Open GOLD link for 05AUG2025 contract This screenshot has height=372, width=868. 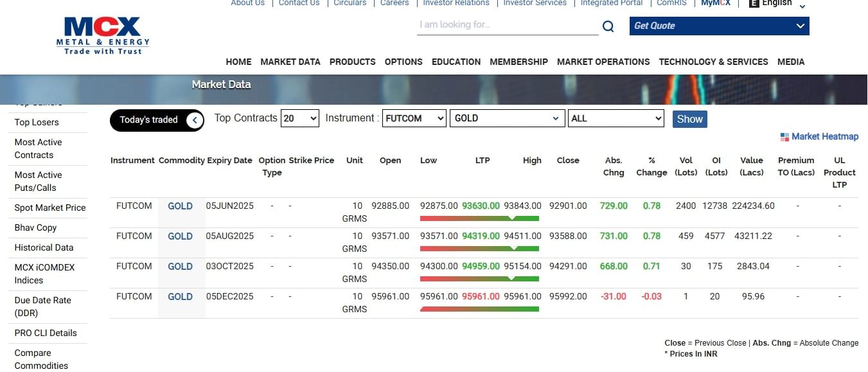[x=180, y=236]
